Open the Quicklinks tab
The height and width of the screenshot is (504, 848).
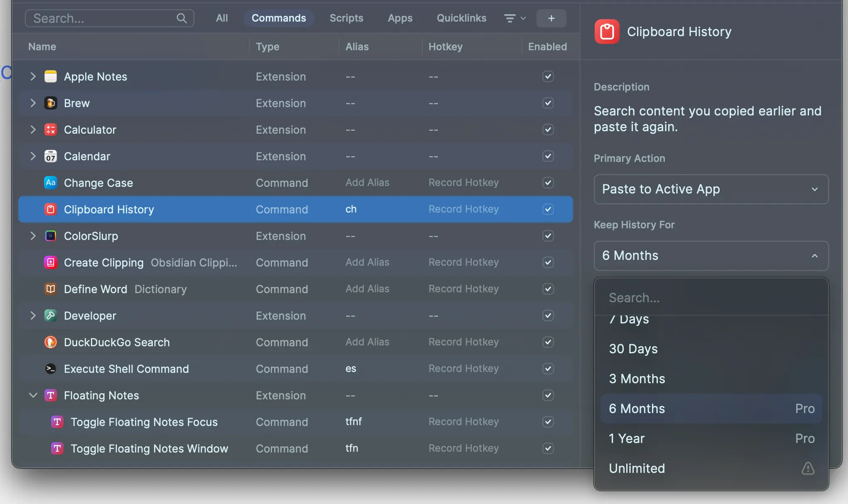coord(461,18)
